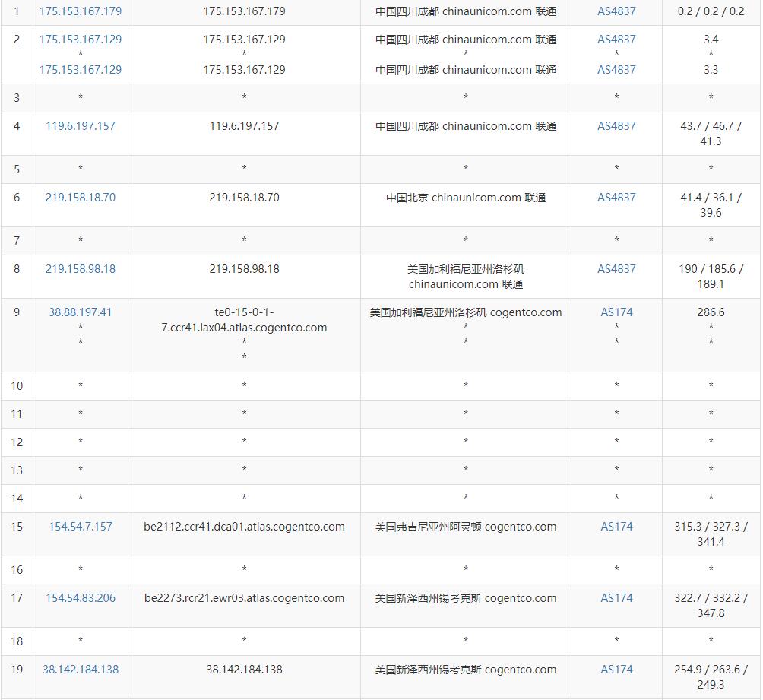Follow the 219.158.18.70 IP link in hop 6

pyautogui.click(x=81, y=198)
